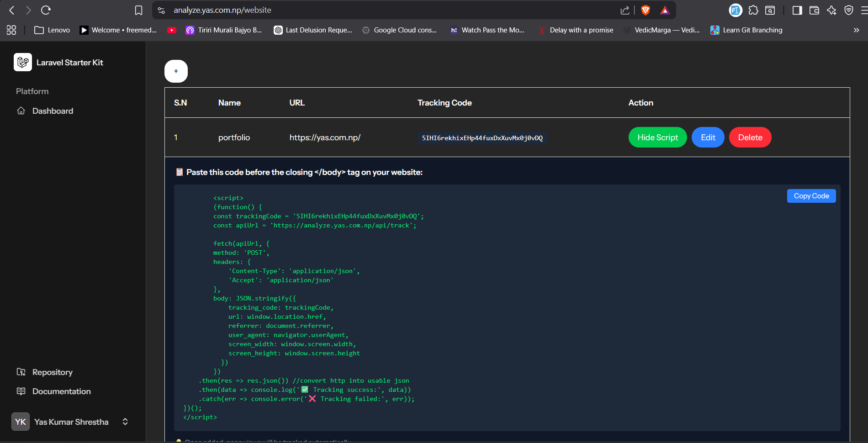Reload the analyze.yas.com.np page

tap(46, 10)
